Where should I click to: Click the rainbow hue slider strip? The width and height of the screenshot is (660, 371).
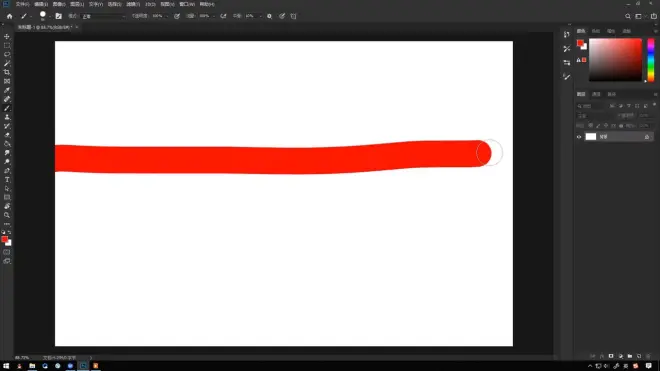[651, 60]
